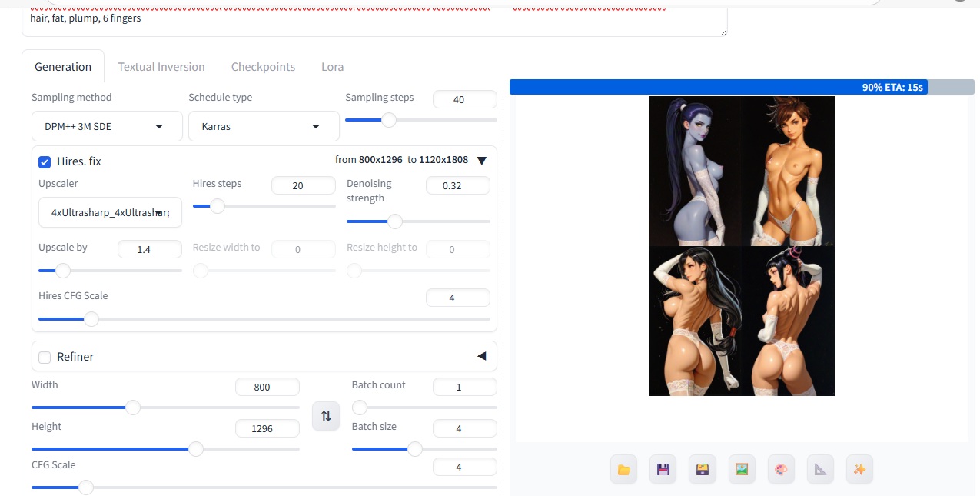Image resolution: width=980 pixels, height=496 pixels.
Task: Click the CFG Scale number field
Action: click(465, 467)
